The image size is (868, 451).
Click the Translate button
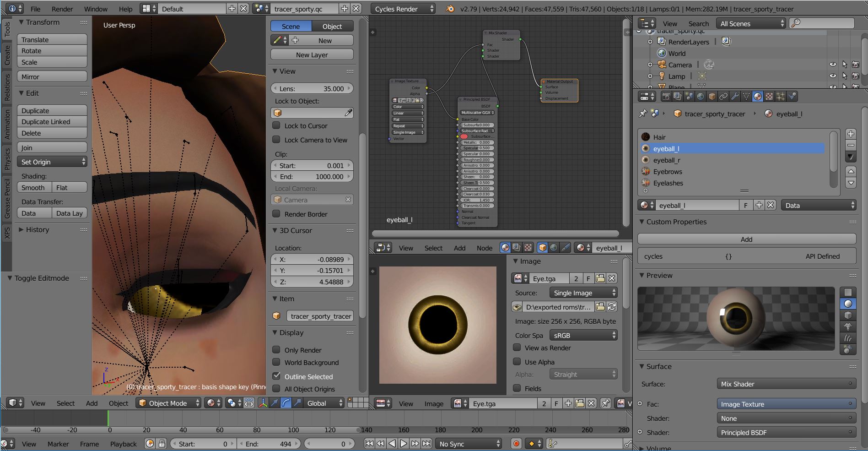pos(52,39)
